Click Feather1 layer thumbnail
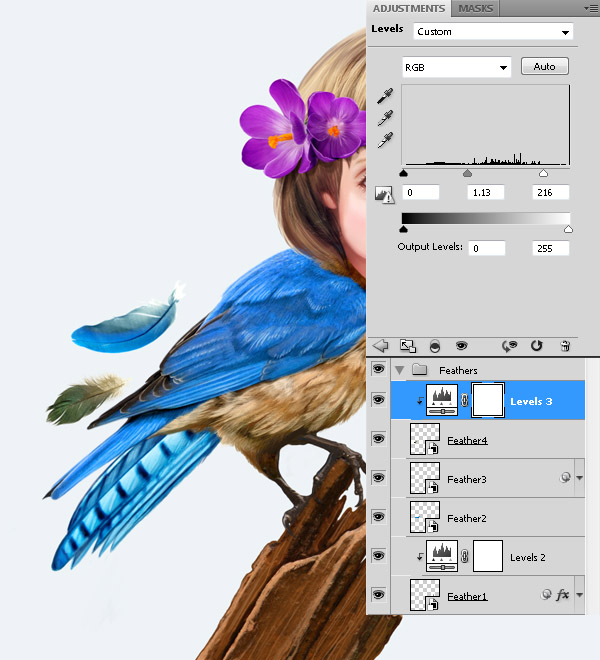Screen dimensions: 600x660 click(x=425, y=595)
